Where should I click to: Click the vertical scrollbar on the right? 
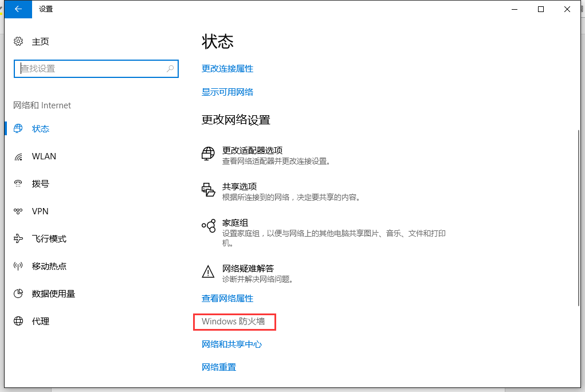[x=578, y=218]
